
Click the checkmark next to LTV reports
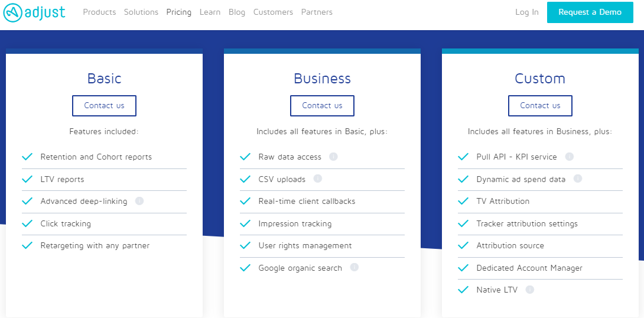(x=27, y=179)
